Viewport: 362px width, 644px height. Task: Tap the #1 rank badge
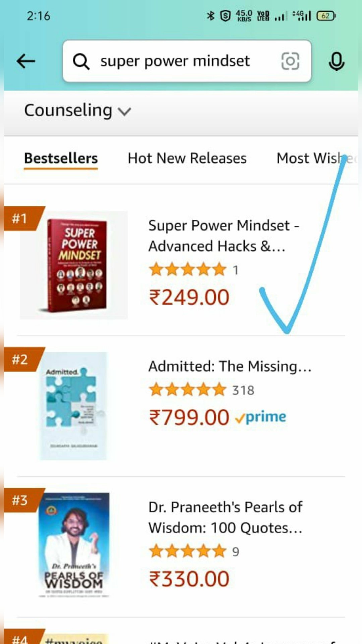[20, 218]
